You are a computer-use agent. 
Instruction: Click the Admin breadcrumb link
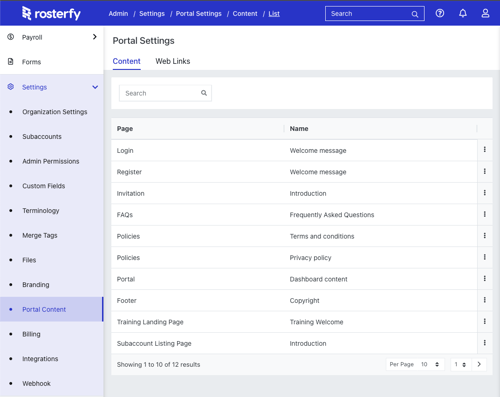point(118,14)
